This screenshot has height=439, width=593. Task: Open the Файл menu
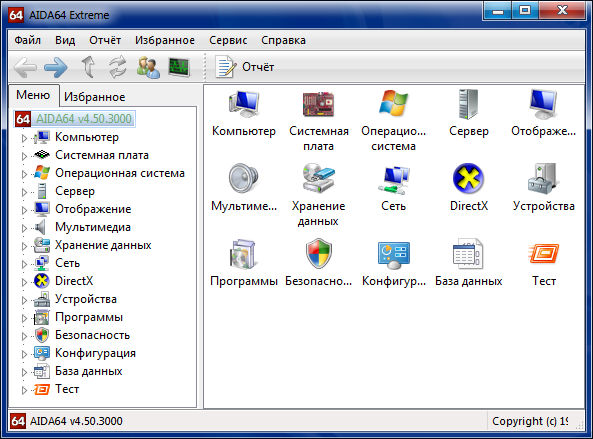[27, 40]
